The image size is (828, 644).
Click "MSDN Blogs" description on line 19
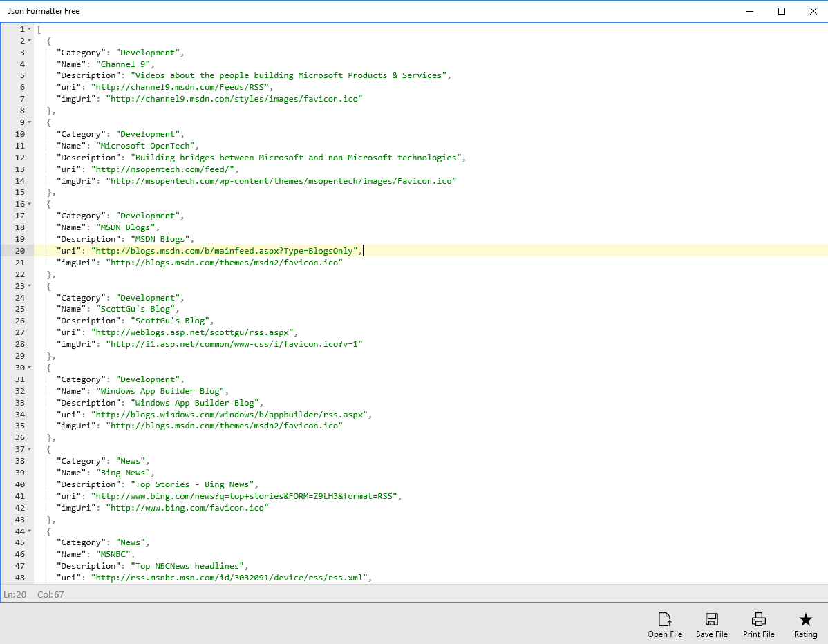(160, 239)
